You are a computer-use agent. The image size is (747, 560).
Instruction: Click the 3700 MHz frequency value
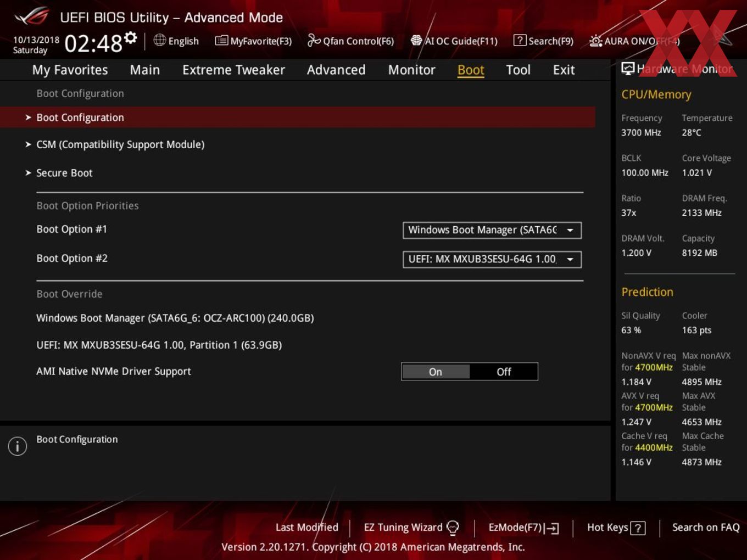(x=641, y=132)
